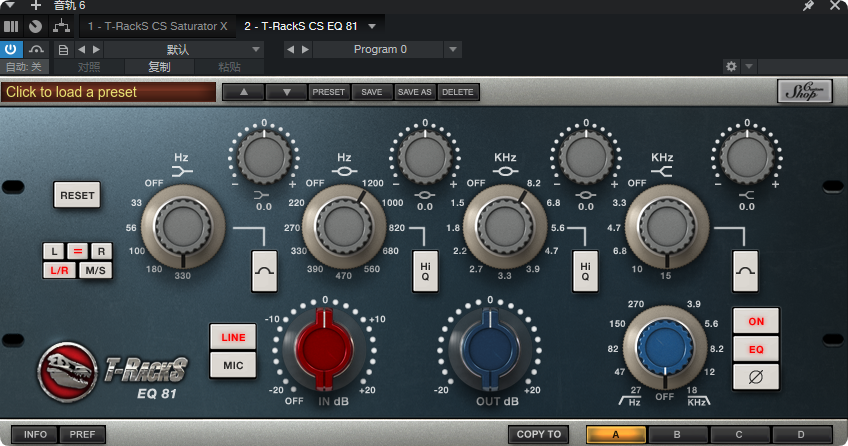Click the high shelf gain knob

click(x=747, y=157)
